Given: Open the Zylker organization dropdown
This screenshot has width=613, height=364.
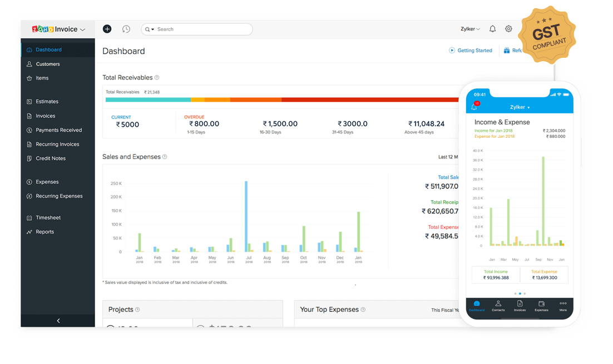Looking at the screenshot, I should point(470,29).
